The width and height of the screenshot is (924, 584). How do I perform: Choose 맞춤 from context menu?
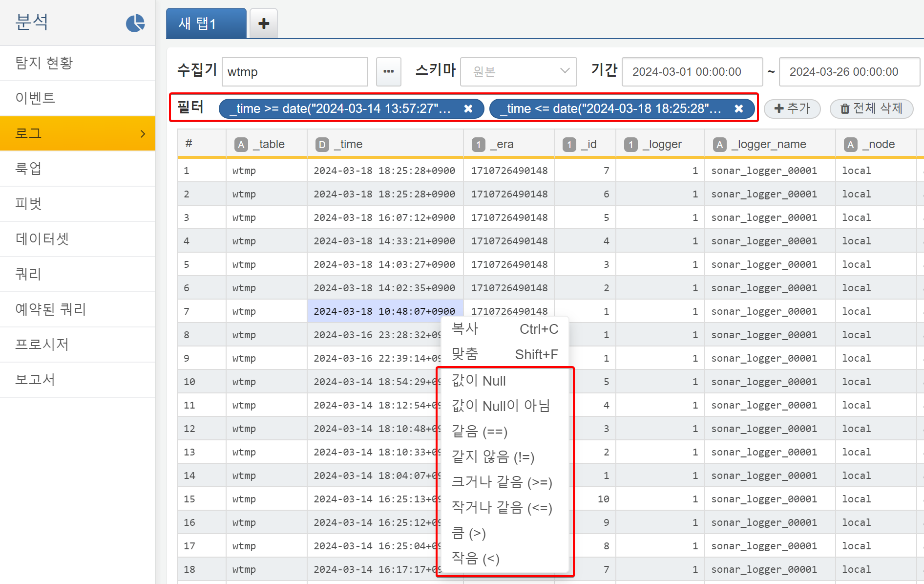tap(505, 354)
